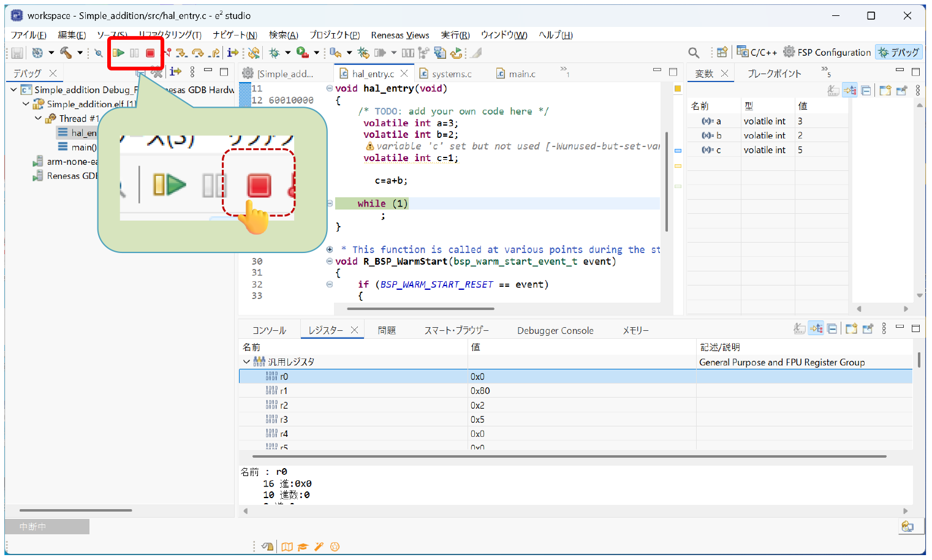Show hidden editor tabs list
The image size is (932, 560).
564,72
